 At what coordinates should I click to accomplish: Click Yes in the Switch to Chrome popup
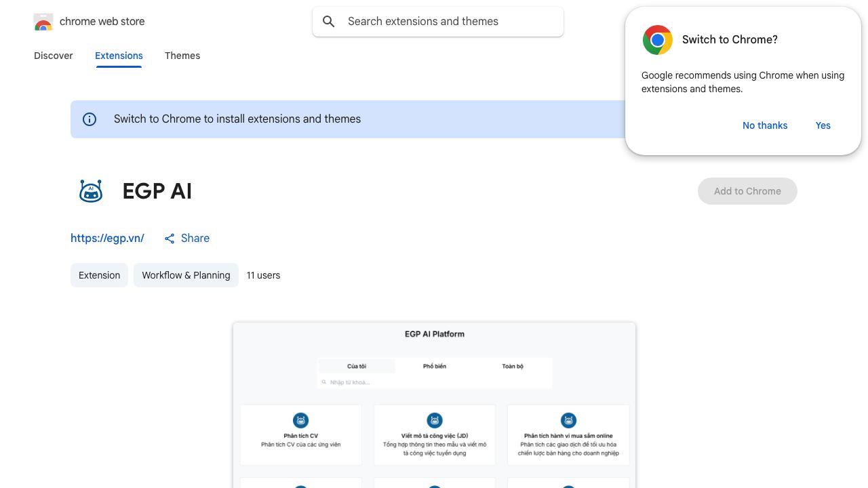823,125
